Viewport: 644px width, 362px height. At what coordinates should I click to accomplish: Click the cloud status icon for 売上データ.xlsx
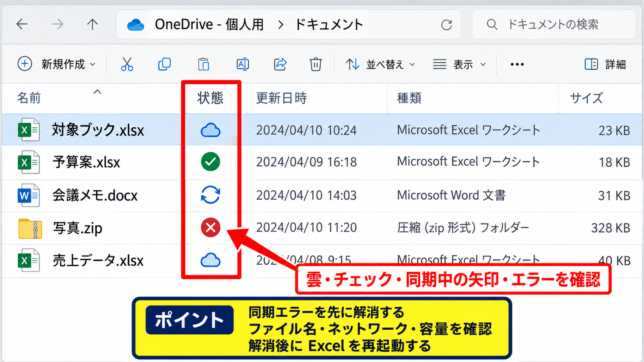coord(211,260)
